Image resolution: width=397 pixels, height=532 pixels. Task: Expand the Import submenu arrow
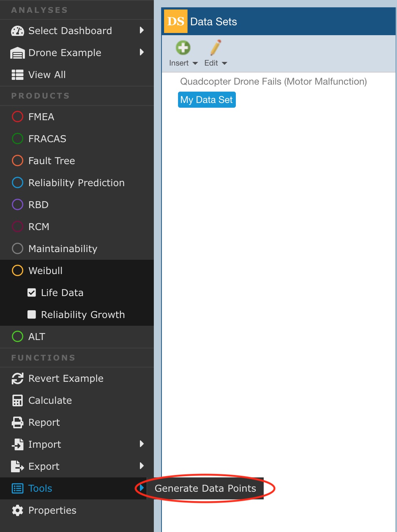[142, 444]
